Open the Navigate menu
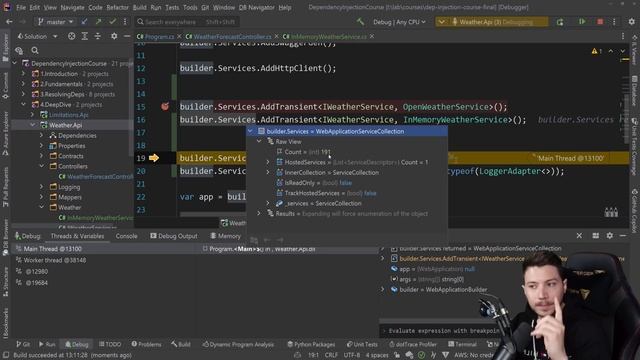Screen dimensions: 640x360 [72, 7]
